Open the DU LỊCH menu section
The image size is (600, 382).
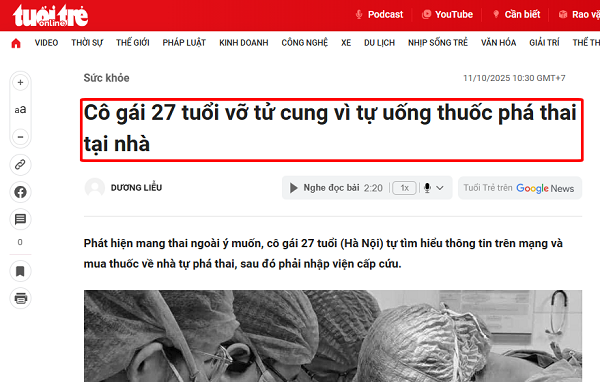379,43
